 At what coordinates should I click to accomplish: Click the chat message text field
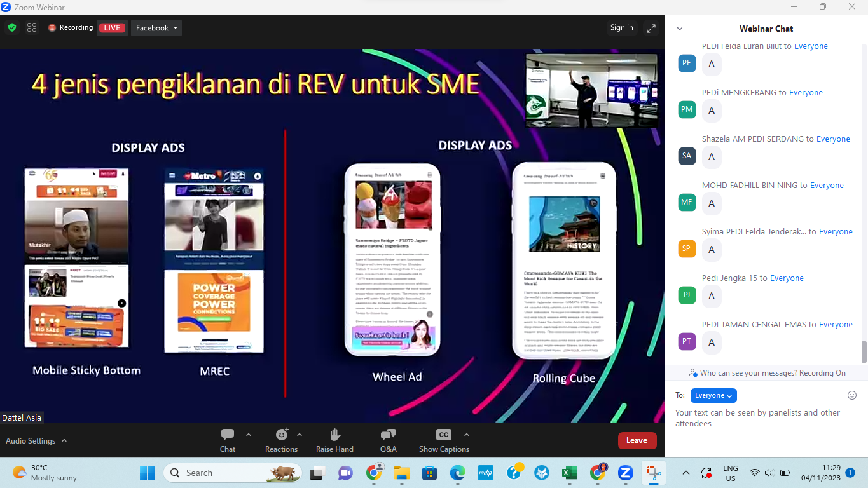763,418
